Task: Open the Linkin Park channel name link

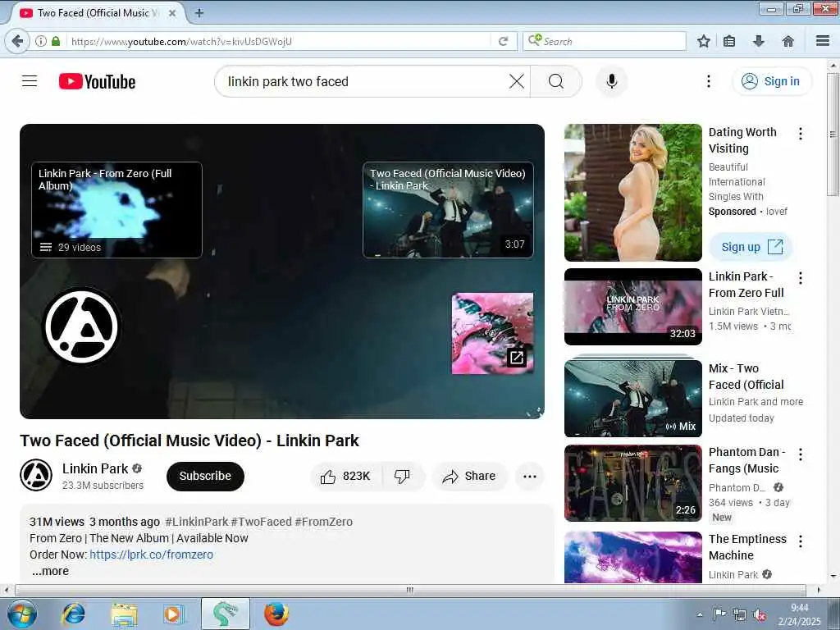Action: 95,468
